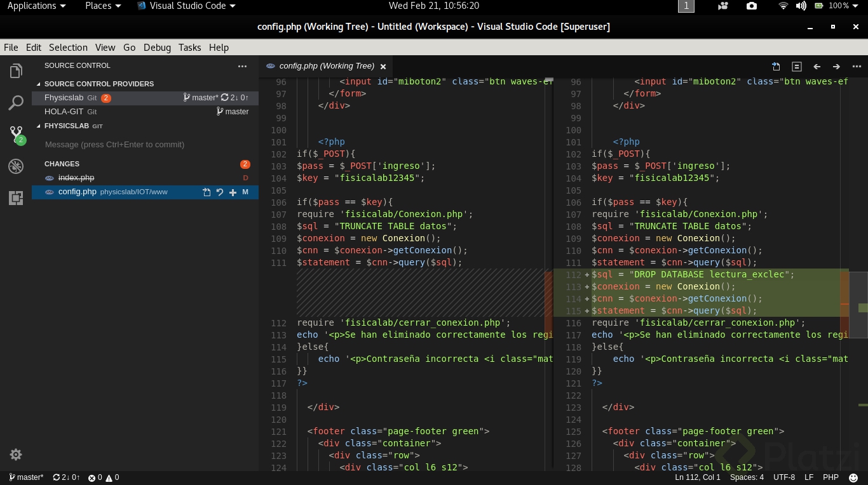Go to next change arrow

coord(836,66)
